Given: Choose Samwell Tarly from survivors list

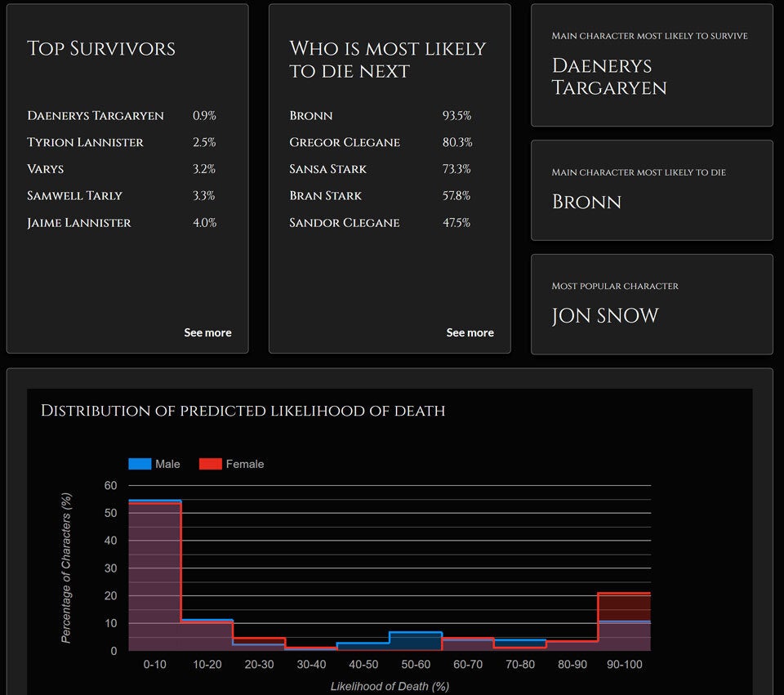Looking at the screenshot, I should tap(74, 196).
